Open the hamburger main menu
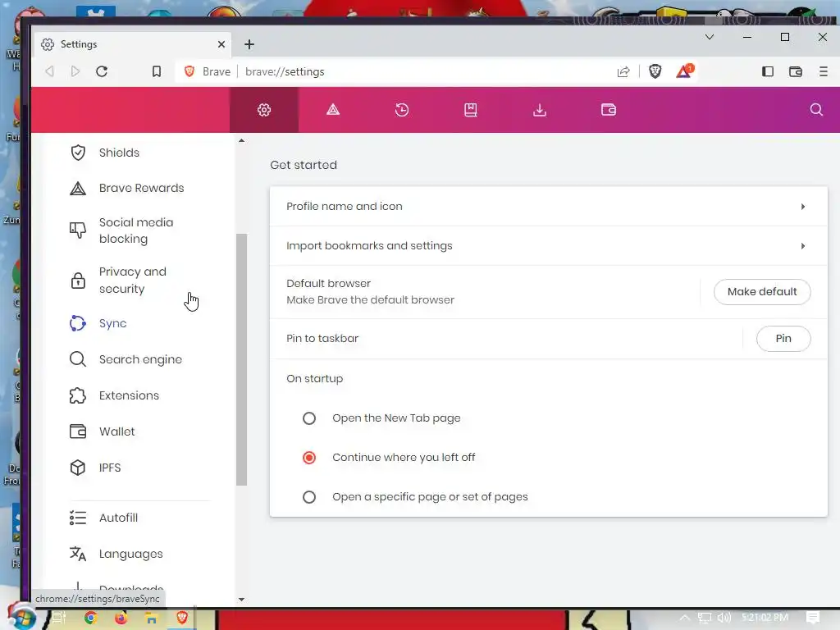Image resolution: width=840 pixels, height=630 pixels. pyautogui.click(x=824, y=71)
